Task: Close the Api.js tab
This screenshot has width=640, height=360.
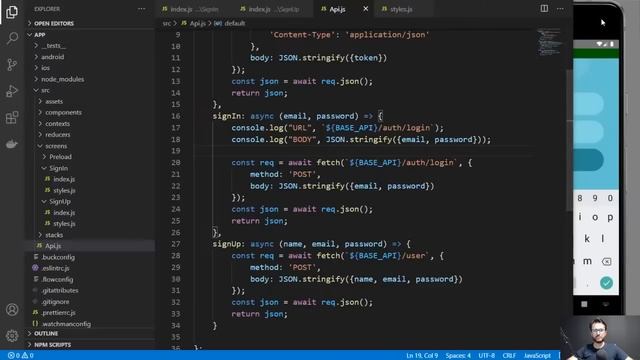Action: coord(365,9)
